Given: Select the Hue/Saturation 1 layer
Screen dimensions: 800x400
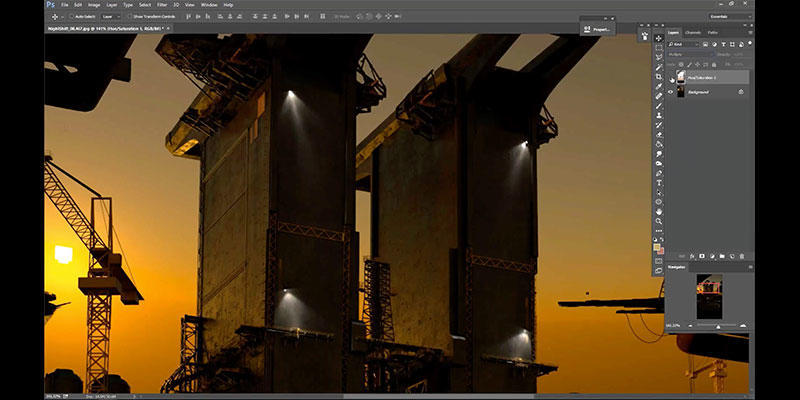Looking at the screenshot, I should 705,76.
